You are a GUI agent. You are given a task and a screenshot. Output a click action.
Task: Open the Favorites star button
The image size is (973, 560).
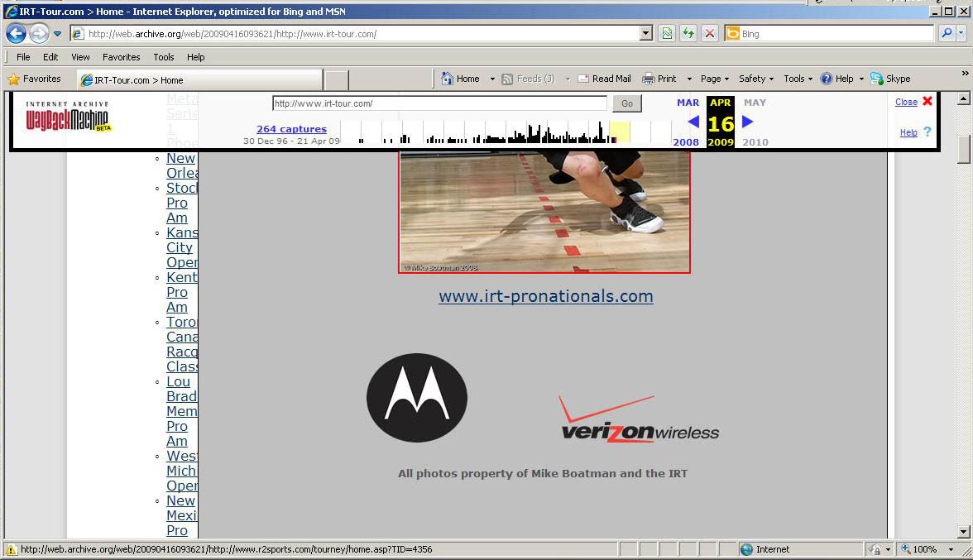tap(34, 79)
